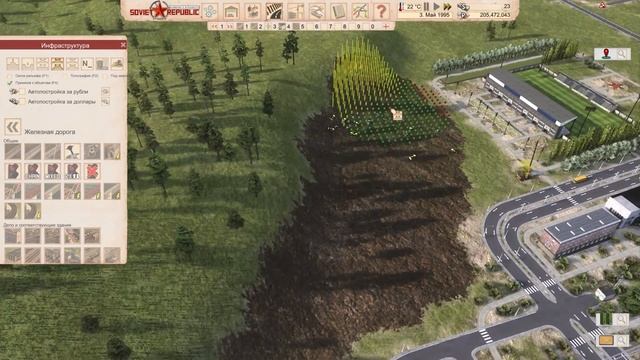The image size is (640, 360).
Task: Go to previous shortcut page with << arrow
Action: [213, 27]
